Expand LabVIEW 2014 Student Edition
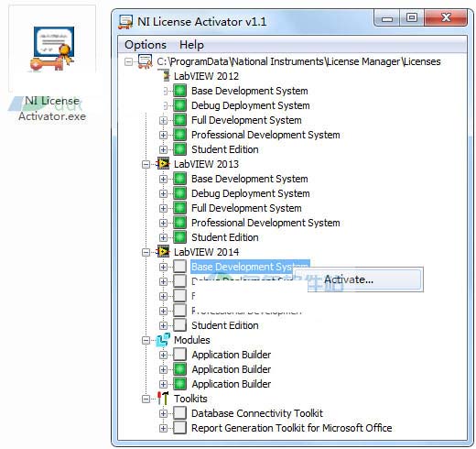This screenshot has height=449, width=476. click(163, 325)
